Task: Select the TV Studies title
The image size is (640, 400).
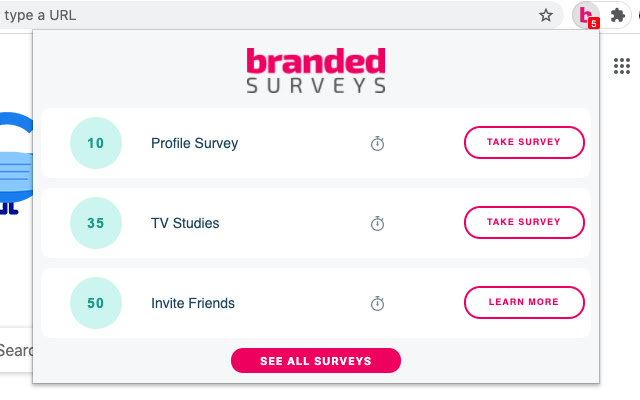Action: tap(185, 223)
